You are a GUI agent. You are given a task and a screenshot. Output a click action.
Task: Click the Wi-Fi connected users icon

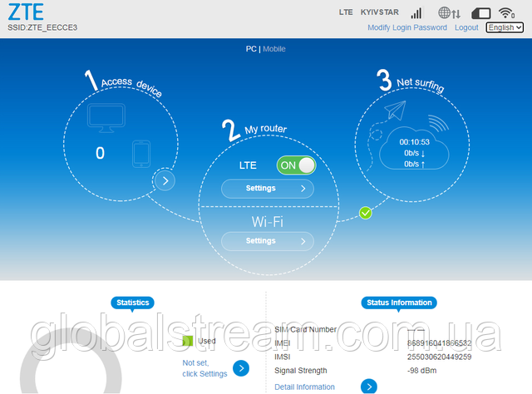click(506, 13)
